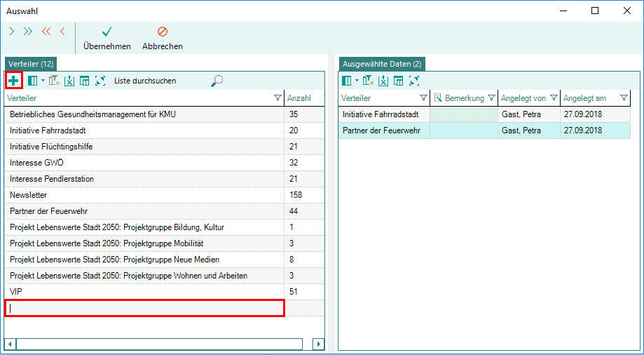Viewport: 644px width, 355px height.
Task: Open table layout icon in Verteiler toolbar
Action: click(x=85, y=81)
